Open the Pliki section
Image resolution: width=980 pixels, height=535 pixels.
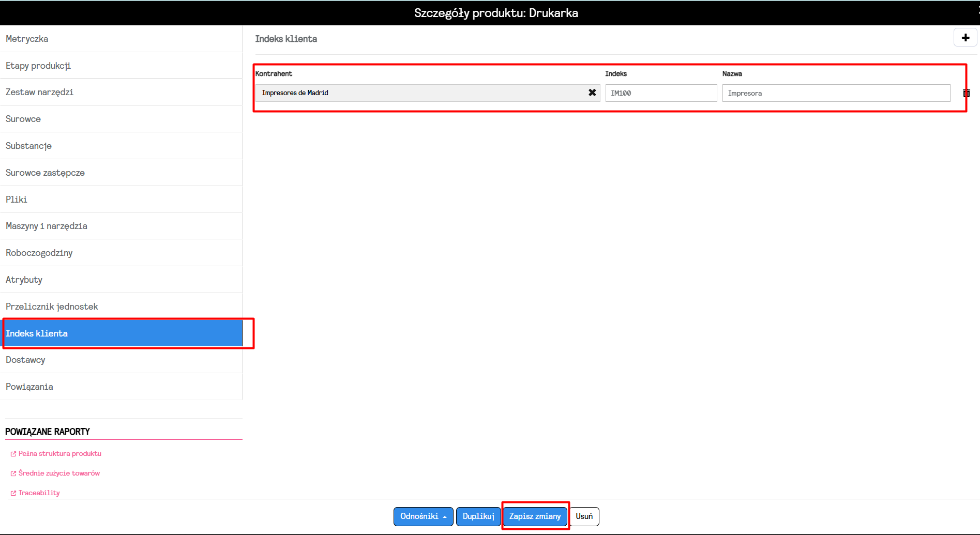pos(17,200)
